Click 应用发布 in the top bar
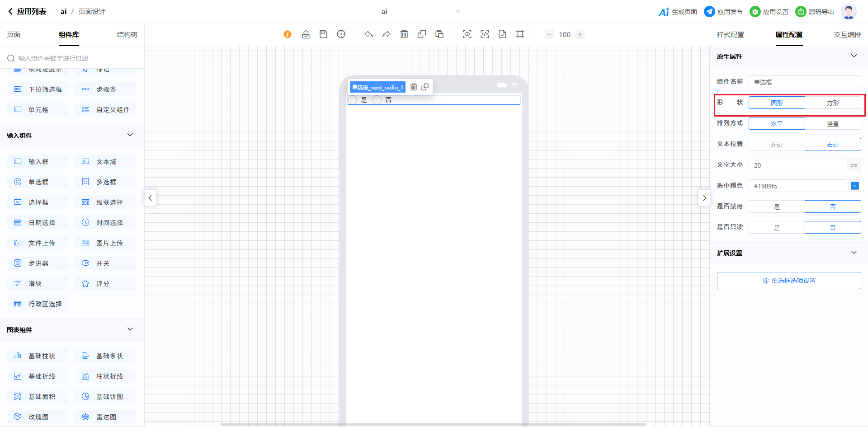This screenshot has width=868, height=427. click(724, 12)
